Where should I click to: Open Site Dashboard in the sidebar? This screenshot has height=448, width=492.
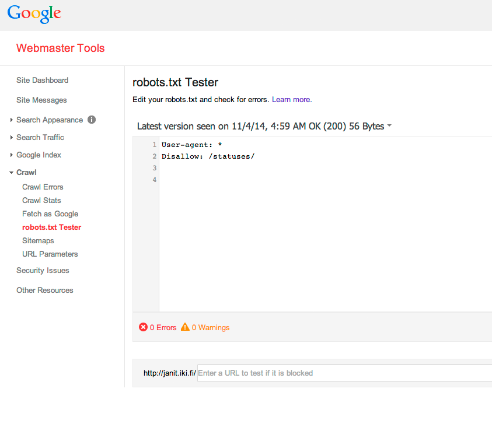(x=43, y=80)
